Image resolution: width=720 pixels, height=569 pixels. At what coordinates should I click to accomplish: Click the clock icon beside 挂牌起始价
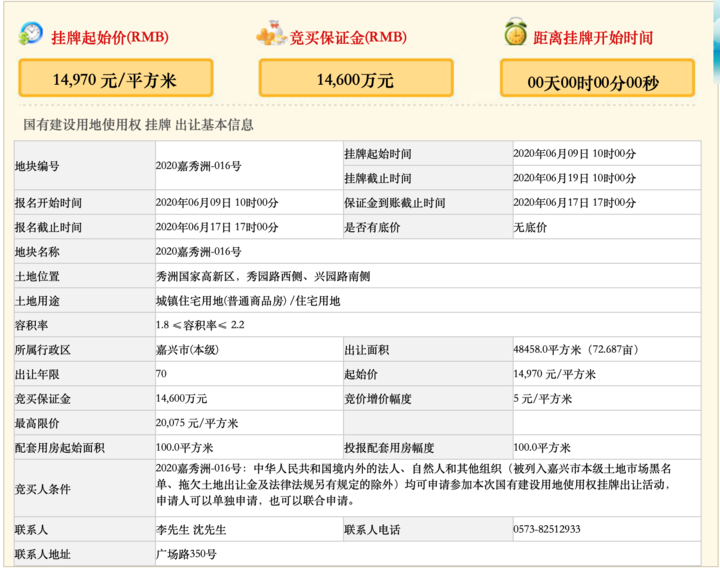coord(30,33)
